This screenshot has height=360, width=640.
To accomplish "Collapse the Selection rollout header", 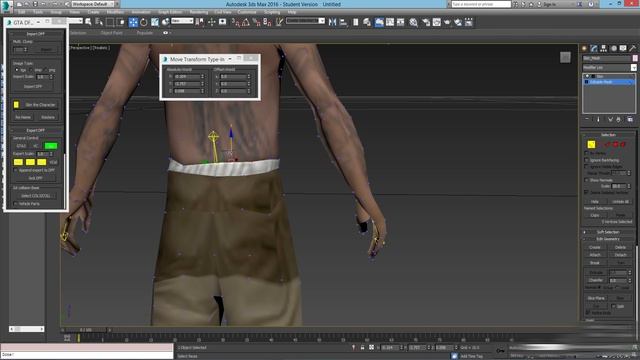I will (x=608, y=135).
